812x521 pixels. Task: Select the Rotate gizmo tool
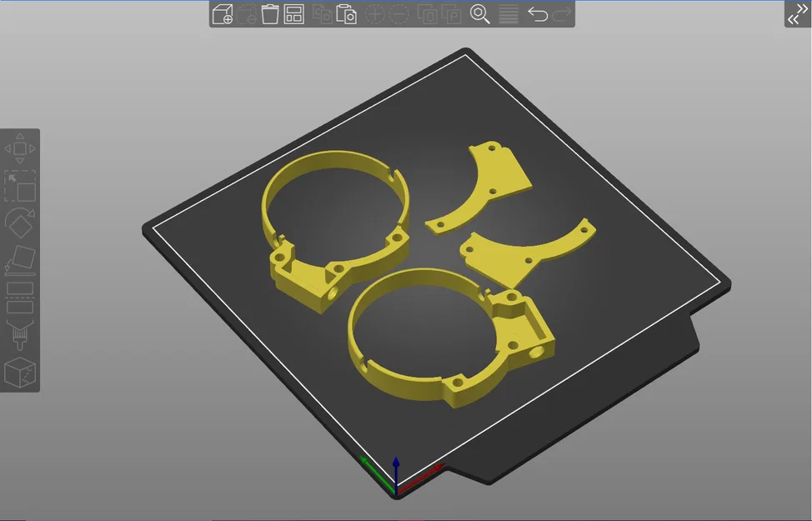click(x=20, y=223)
